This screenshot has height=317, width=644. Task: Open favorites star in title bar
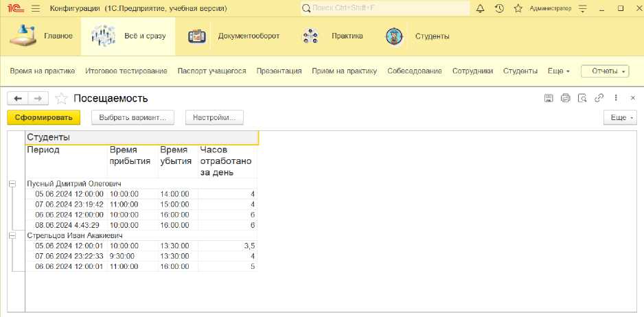[x=518, y=8]
